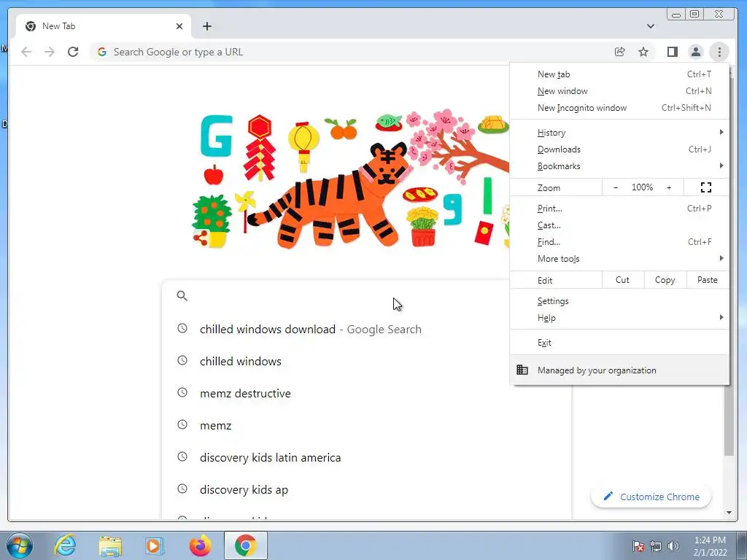Click Cut in the Edit row
Screen dimensions: 747x560
pyautogui.click(x=623, y=280)
